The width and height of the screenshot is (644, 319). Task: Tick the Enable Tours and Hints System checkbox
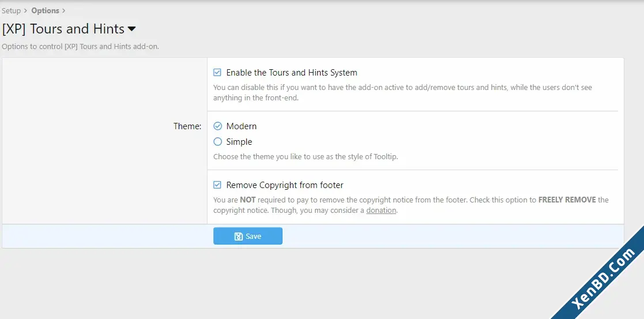point(217,73)
